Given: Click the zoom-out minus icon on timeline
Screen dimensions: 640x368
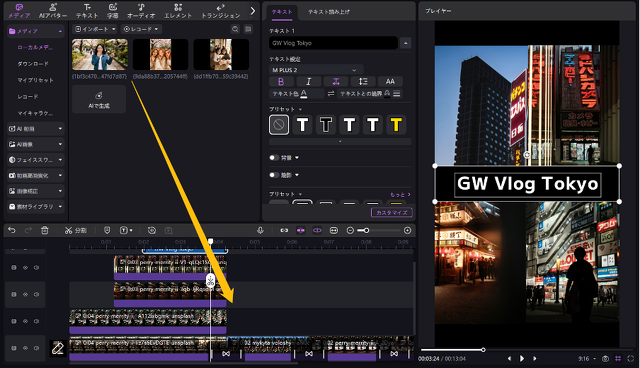Looking at the screenshot, I should point(350,231).
